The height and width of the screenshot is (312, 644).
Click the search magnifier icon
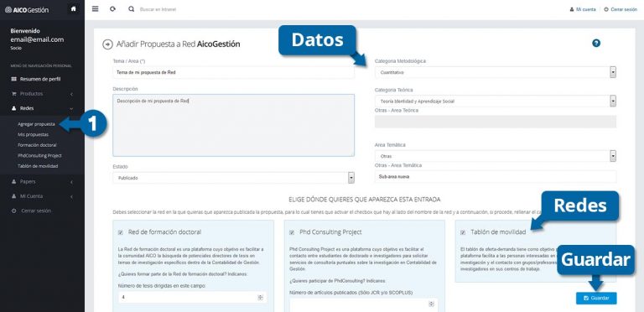pos(131,8)
